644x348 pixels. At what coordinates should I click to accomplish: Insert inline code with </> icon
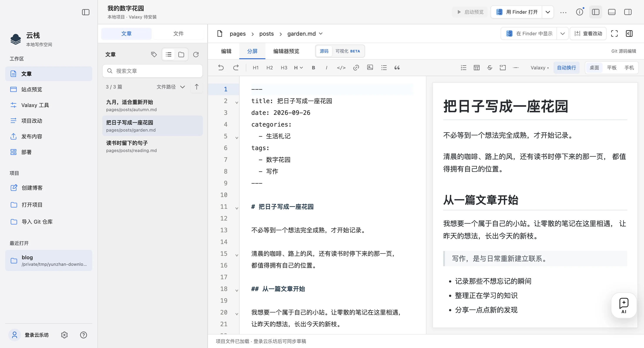341,67
